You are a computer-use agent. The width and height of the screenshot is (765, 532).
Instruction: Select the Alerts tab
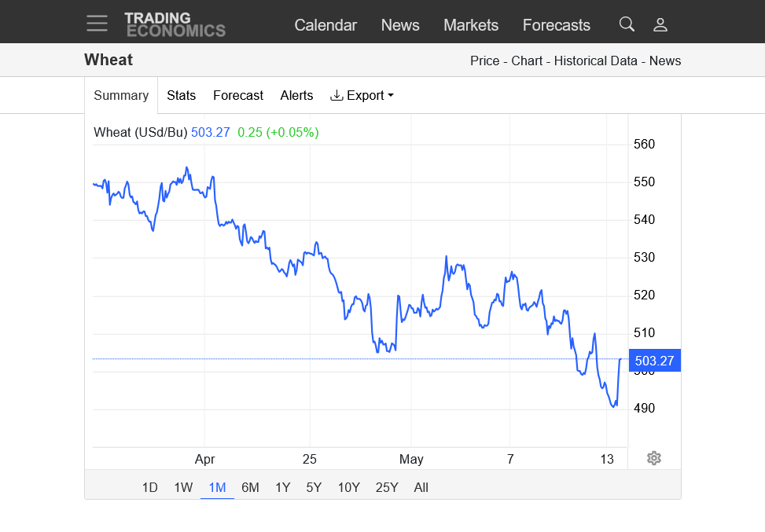point(296,95)
